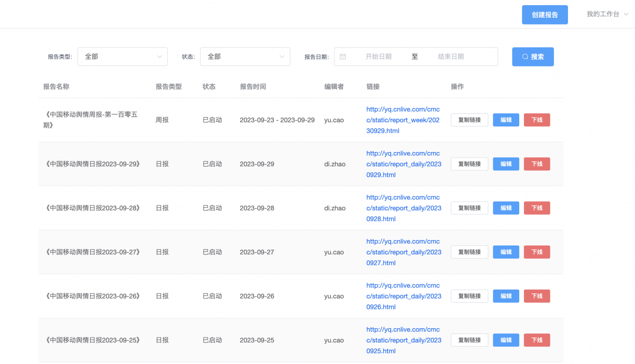Click the 编辑者 column header
Viewport: 635px width, 364px height.
pos(334,87)
